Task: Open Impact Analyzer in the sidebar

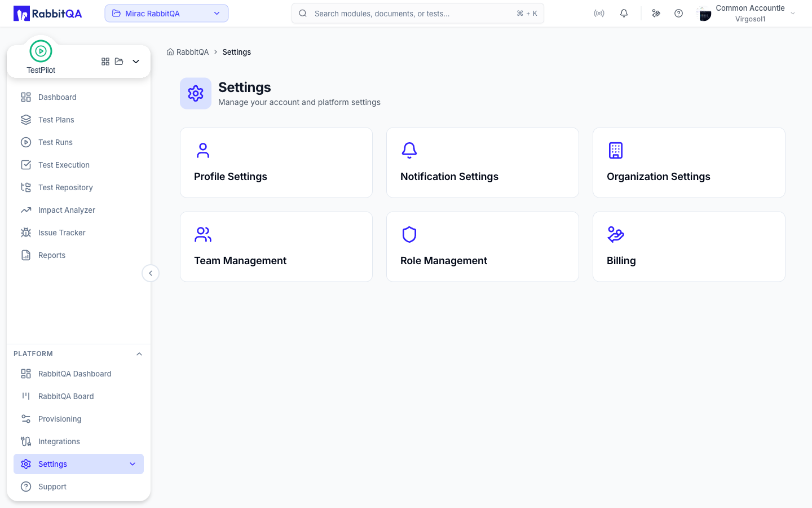Action: pos(78,210)
